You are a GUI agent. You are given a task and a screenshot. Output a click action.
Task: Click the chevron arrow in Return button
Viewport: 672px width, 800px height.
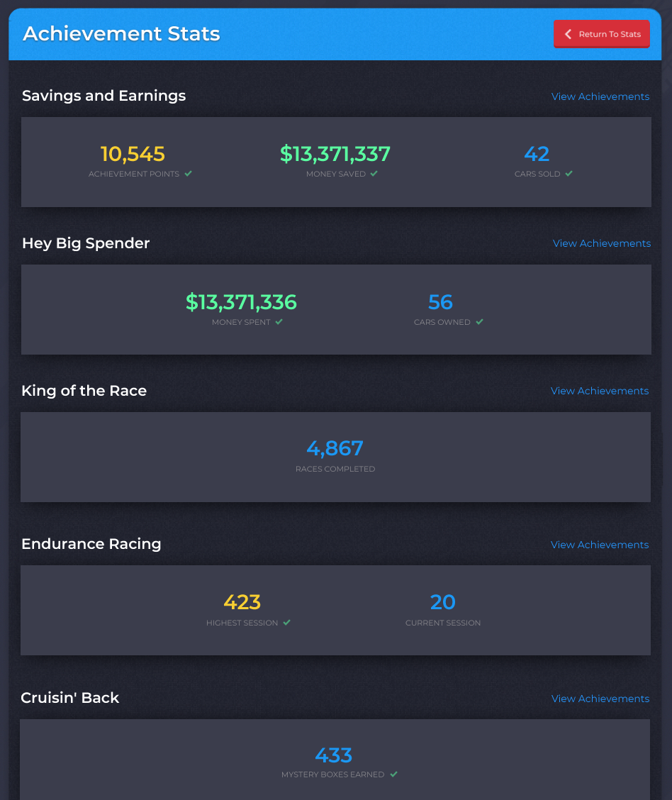568,33
